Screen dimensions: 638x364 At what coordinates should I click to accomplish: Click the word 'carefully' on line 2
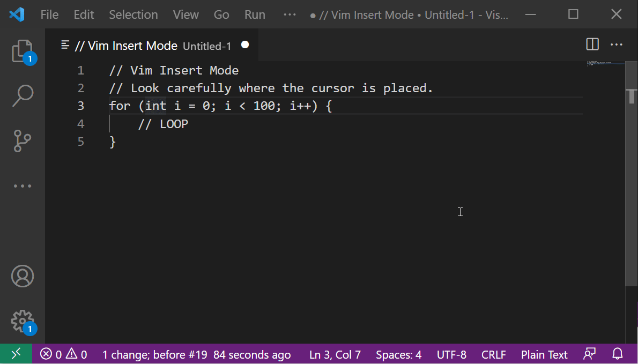[199, 88]
